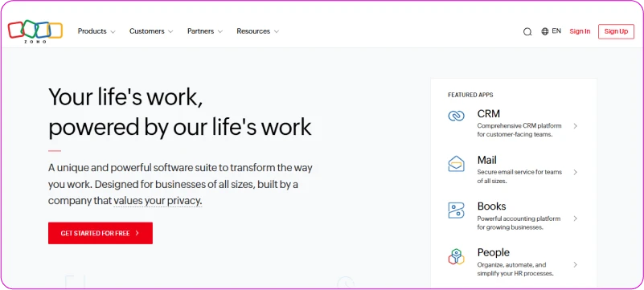This screenshot has width=644, height=290.
Task: Click the Sign In link
Action: tap(580, 31)
